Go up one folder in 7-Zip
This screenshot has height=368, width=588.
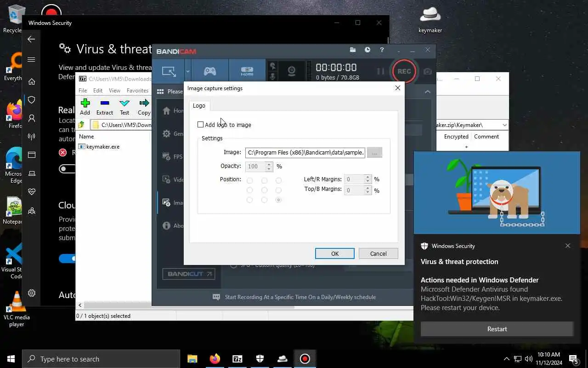81,125
